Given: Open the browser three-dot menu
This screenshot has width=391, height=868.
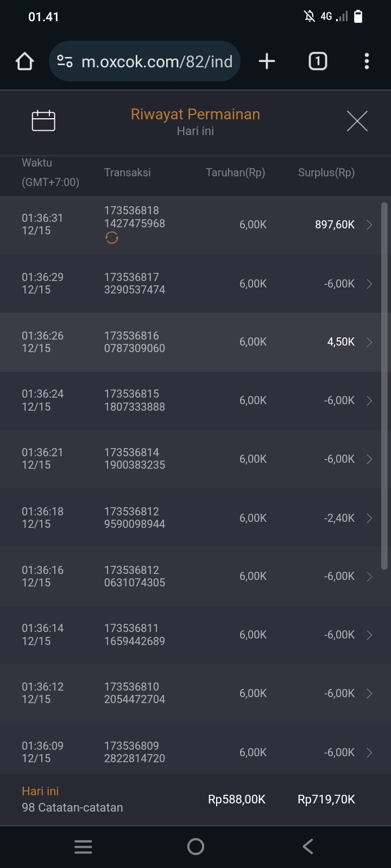Looking at the screenshot, I should click(x=367, y=61).
